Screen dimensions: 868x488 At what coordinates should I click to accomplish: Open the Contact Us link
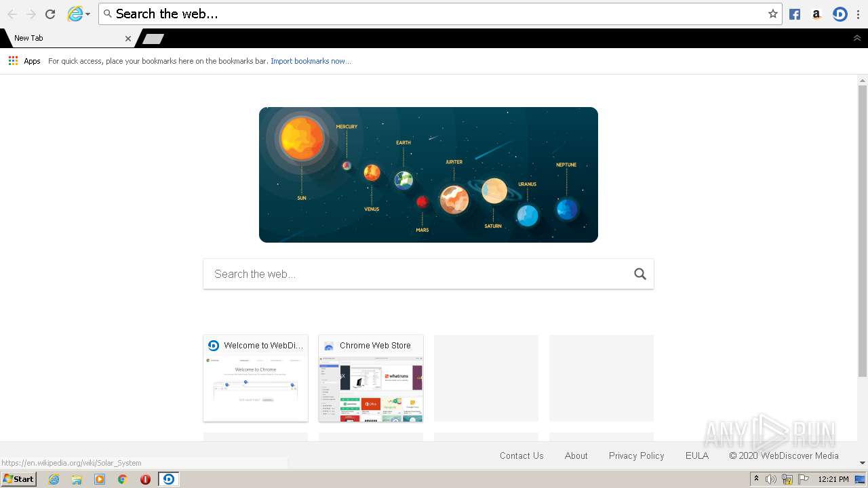[x=521, y=455]
